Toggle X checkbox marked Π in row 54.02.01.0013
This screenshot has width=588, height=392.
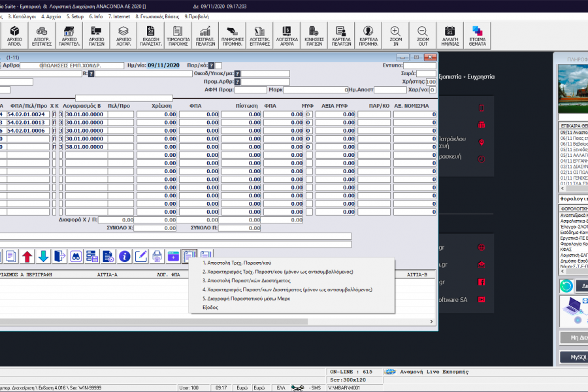(54, 123)
